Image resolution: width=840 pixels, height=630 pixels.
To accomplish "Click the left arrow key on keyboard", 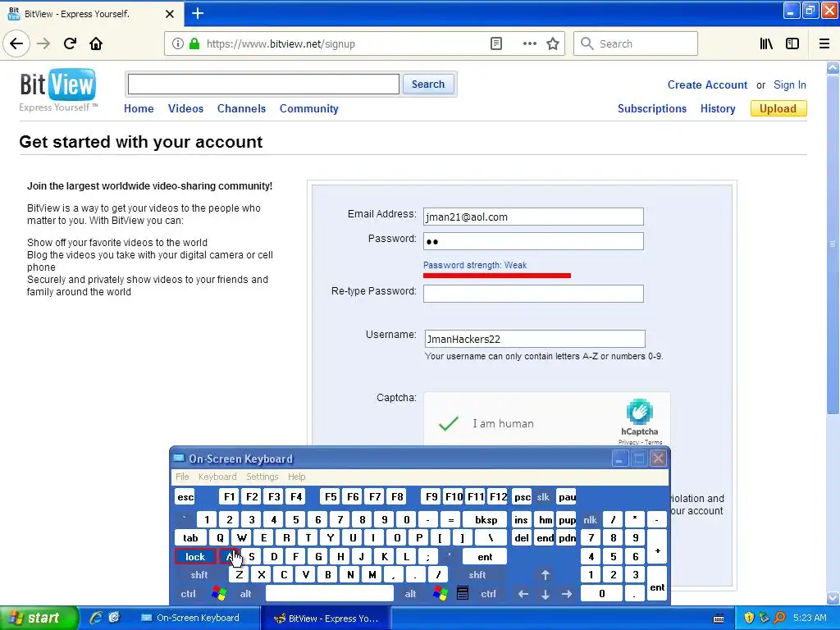I will [x=523, y=594].
